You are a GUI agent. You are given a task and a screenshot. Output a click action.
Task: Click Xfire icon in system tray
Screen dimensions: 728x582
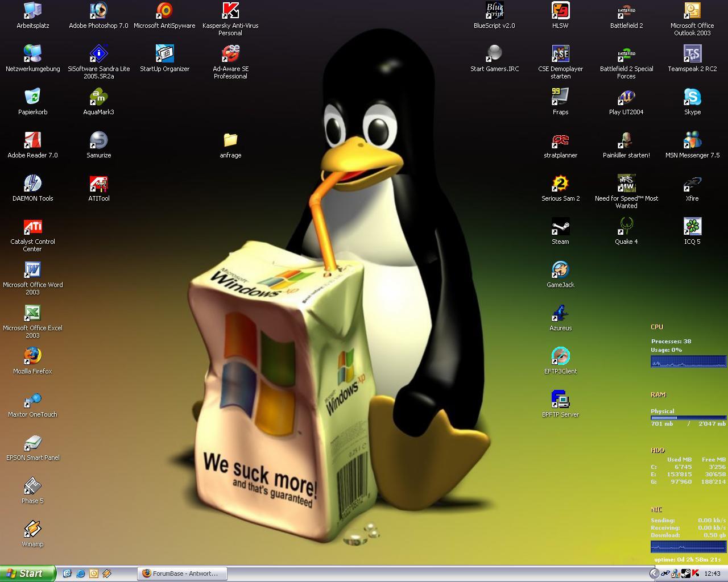[665, 573]
